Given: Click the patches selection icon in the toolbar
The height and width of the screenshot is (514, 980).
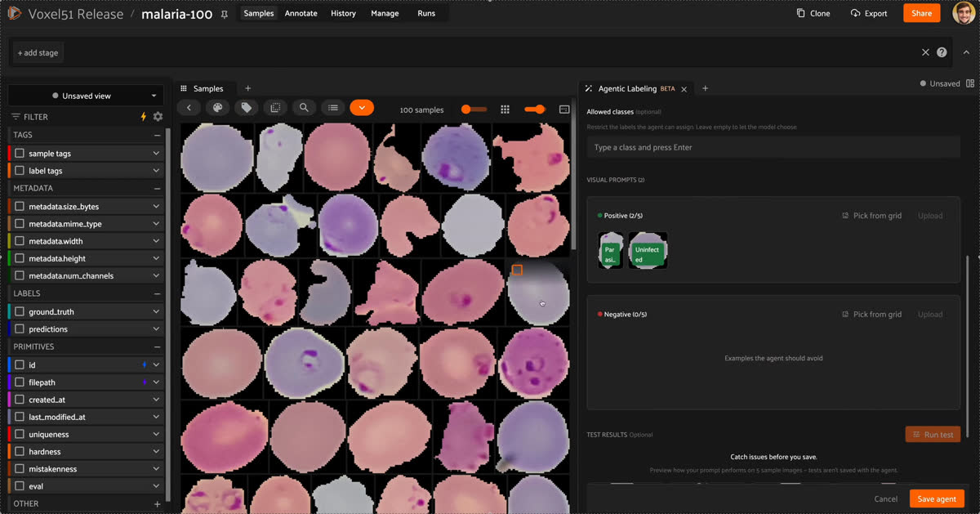Looking at the screenshot, I should click(x=275, y=108).
